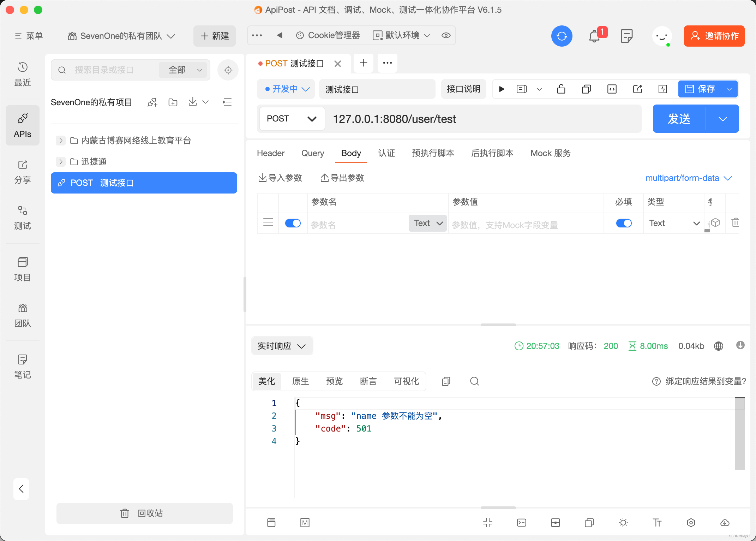Screen dimensions: 756x541
Task: Click the recycle bin trash button
Action: (x=144, y=513)
